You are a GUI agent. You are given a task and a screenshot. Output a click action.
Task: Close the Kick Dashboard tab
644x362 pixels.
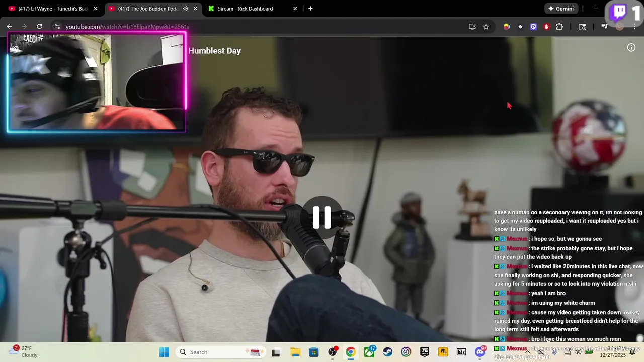pos(295,9)
